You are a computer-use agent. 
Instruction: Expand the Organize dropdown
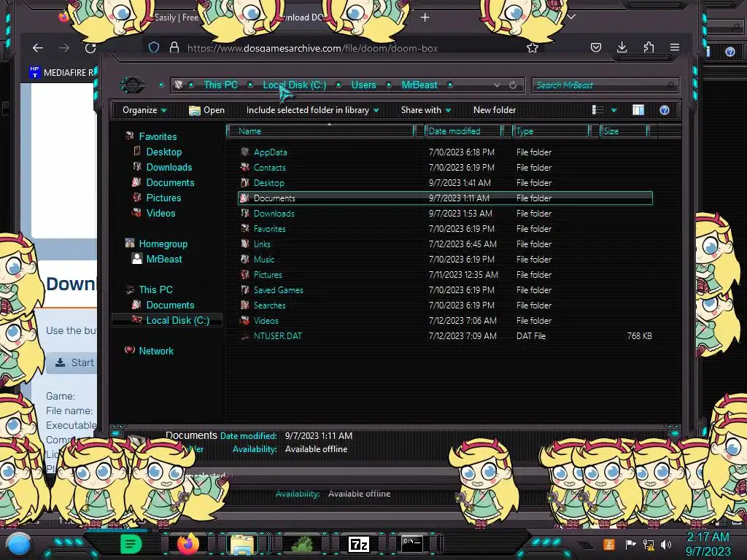(x=144, y=111)
